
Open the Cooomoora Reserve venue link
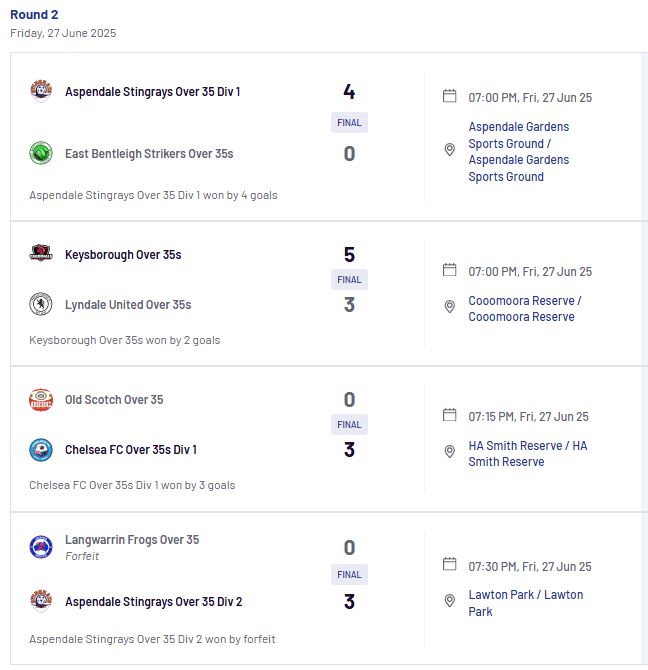coord(525,309)
